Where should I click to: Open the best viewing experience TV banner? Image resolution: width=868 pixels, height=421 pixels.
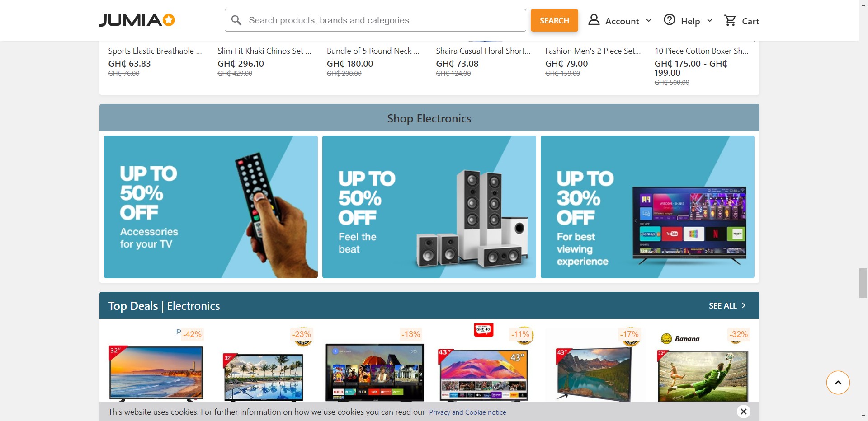(647, 207)
